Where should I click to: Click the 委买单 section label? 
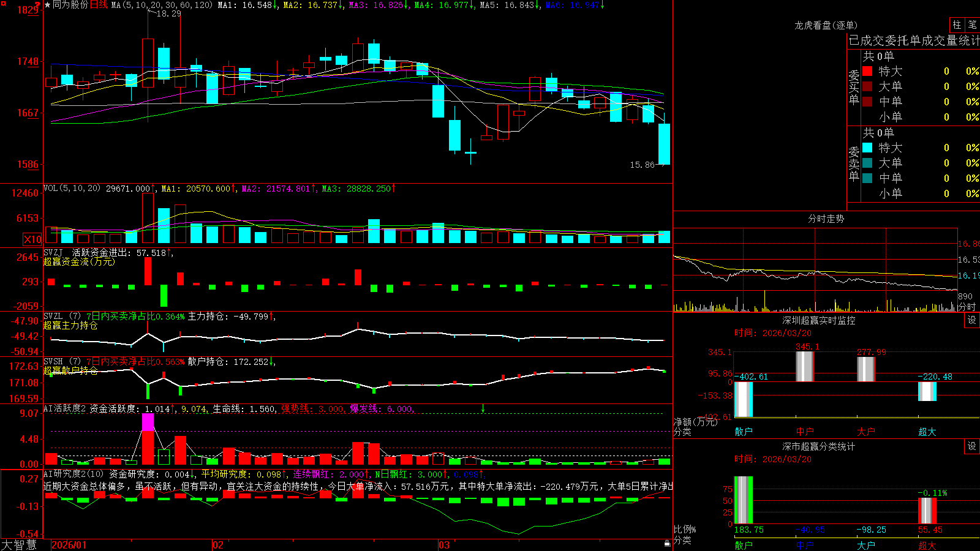pyautogui.click(x=854, y=86)
